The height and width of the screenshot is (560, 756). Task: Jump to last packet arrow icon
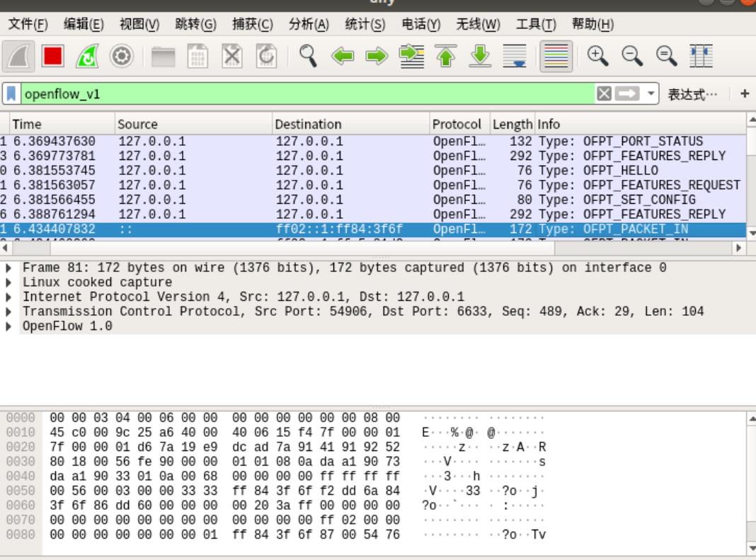pos(480,57)
